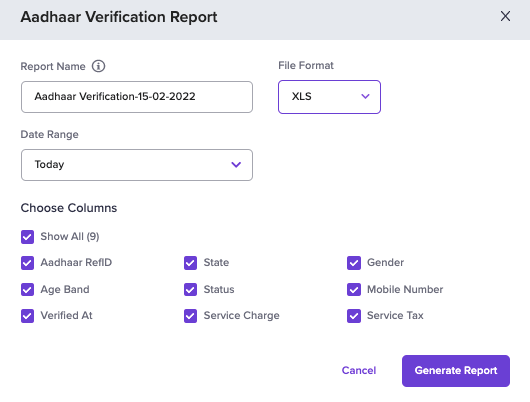The image size is (530, 402).
Task: Disable the Service Charge column
Action: (190, 316)
